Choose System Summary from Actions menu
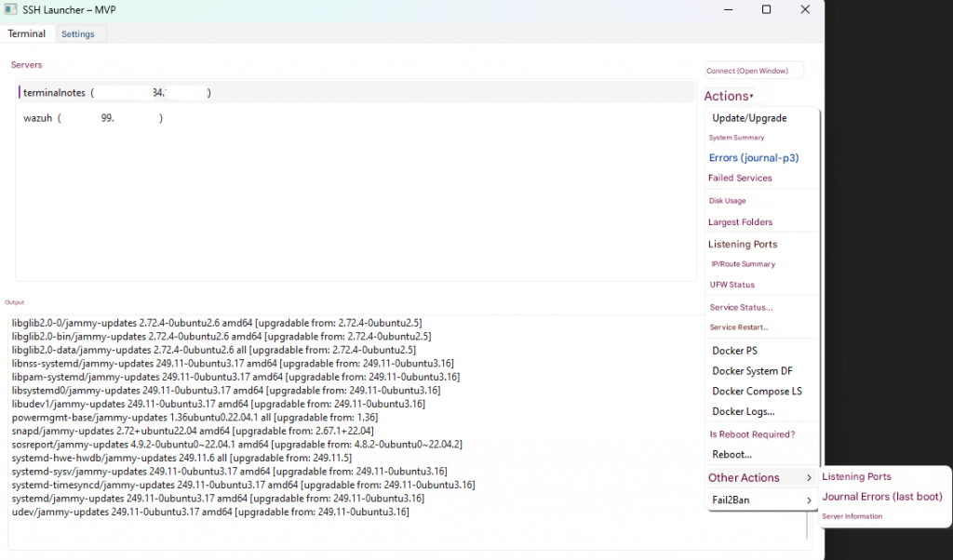The height and width of the screenshot is (560, 953). coord(736,138)
